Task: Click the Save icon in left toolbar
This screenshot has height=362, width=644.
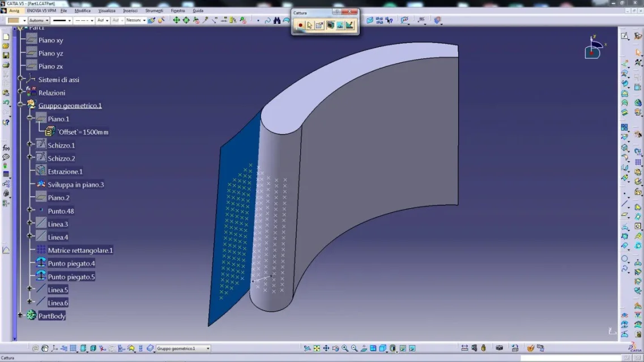Action: 6,55
